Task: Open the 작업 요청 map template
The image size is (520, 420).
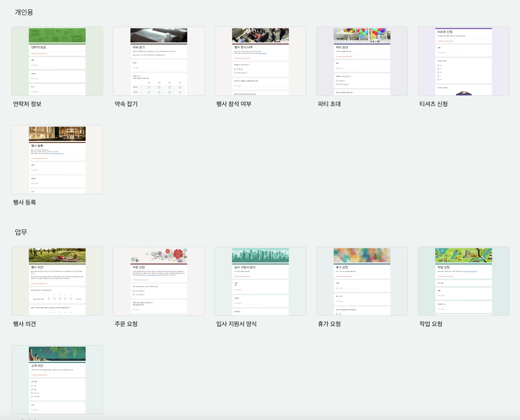Action: click(x=464, y=281)
